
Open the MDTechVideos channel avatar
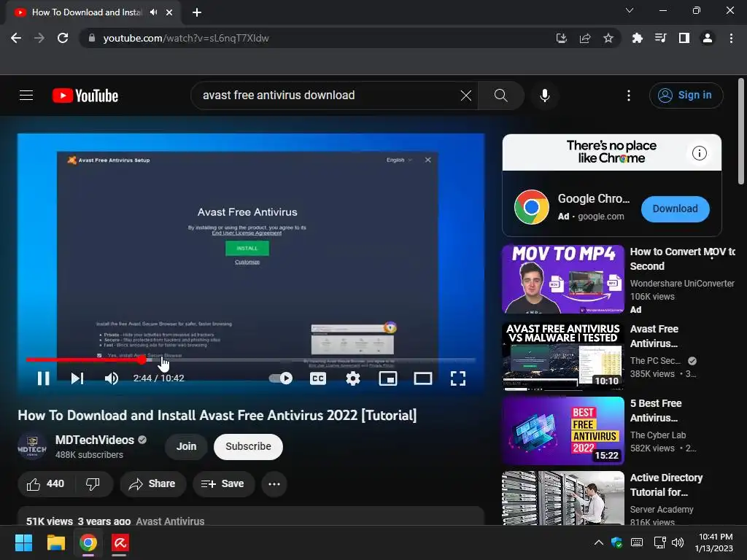(32, 446)
